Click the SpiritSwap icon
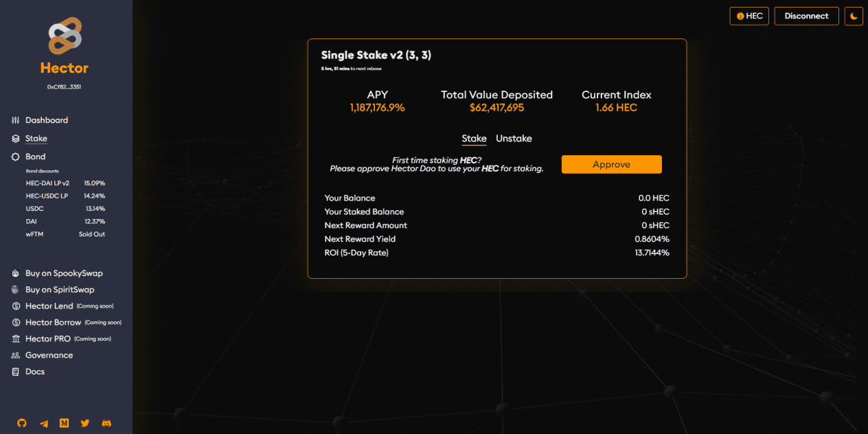 (x=16, y=290)
